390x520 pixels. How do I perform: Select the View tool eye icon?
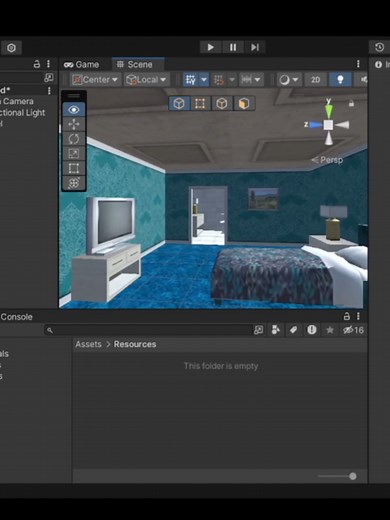click(74, 110)
